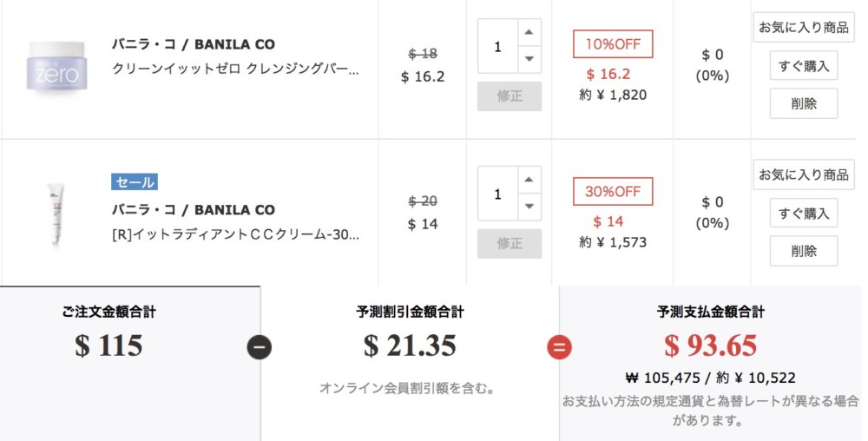Image resolution: width=868 pixels, height=441 pixels.
Task: Buy CC cream now with すぐ購入
Action: pyautogui.click(x=804, y=213)
